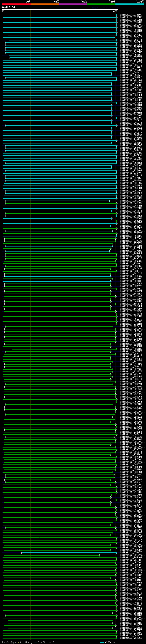Select hit label UniRef100_C1H6P0
Image resolution: width=146 pixels, height=644 pixels.
(131, 143)
